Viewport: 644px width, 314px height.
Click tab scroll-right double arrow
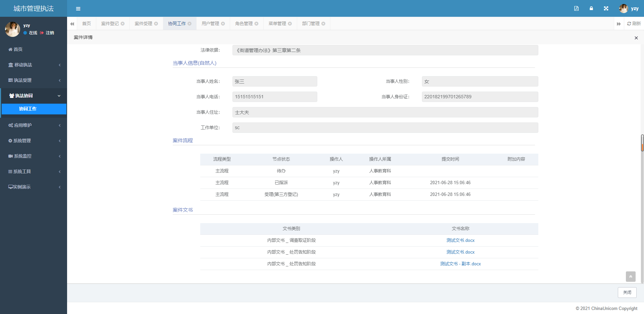619,24
